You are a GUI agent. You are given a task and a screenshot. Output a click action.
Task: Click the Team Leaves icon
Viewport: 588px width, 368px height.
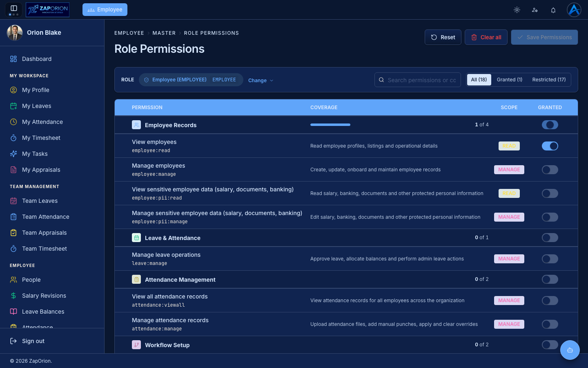pyautogui.click(x=13, y=201)
